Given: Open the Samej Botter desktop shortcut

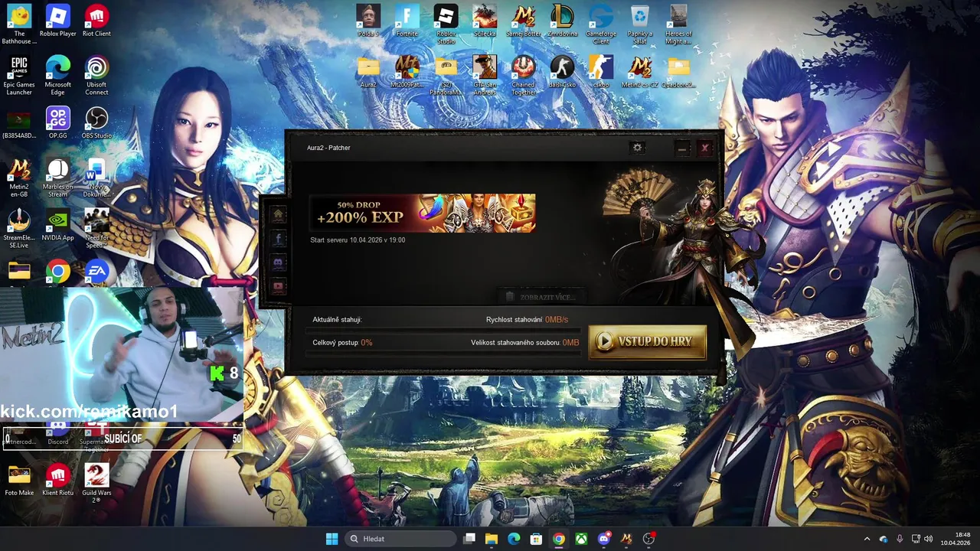Looking at the screenshot, I should coord(524,21).
